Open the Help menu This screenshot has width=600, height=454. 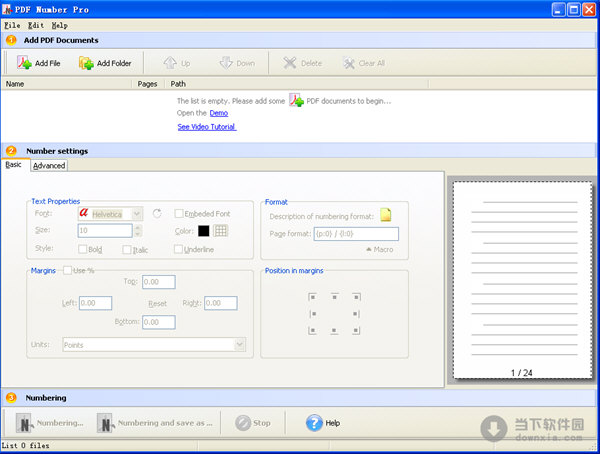coord(60,25)
